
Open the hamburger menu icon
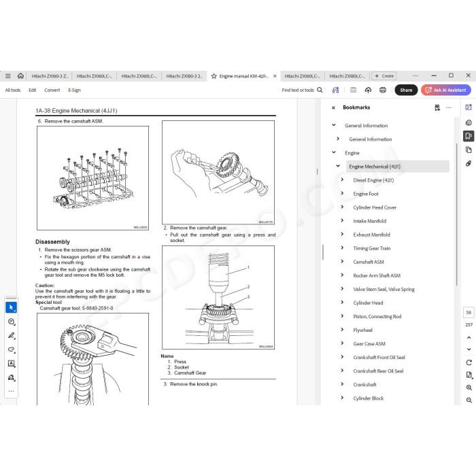[8, 76]
